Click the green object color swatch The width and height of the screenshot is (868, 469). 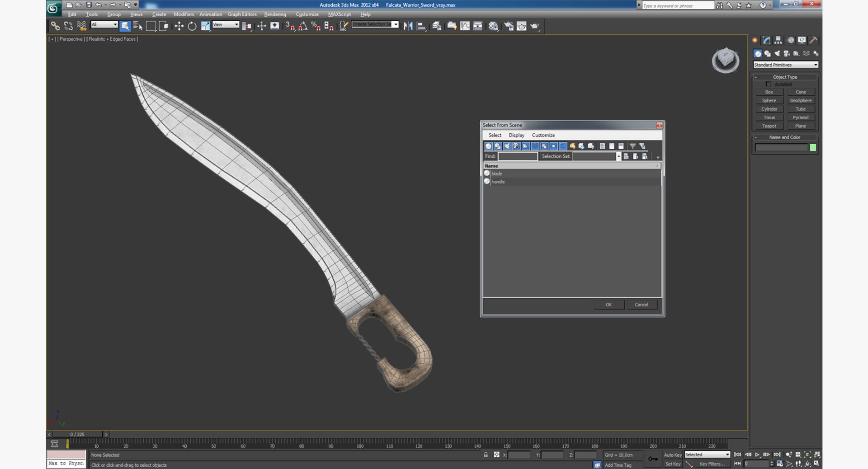(813, 147)
